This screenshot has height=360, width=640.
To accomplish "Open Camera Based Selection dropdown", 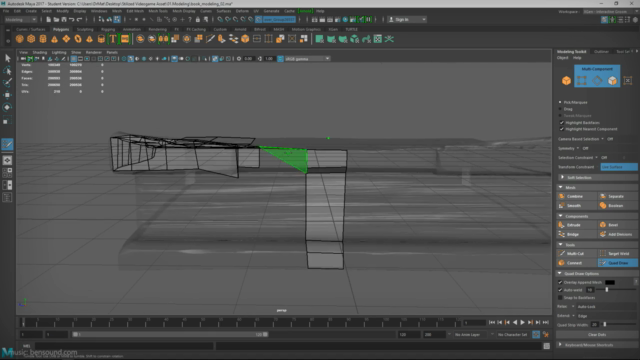I will click(602, 139).
